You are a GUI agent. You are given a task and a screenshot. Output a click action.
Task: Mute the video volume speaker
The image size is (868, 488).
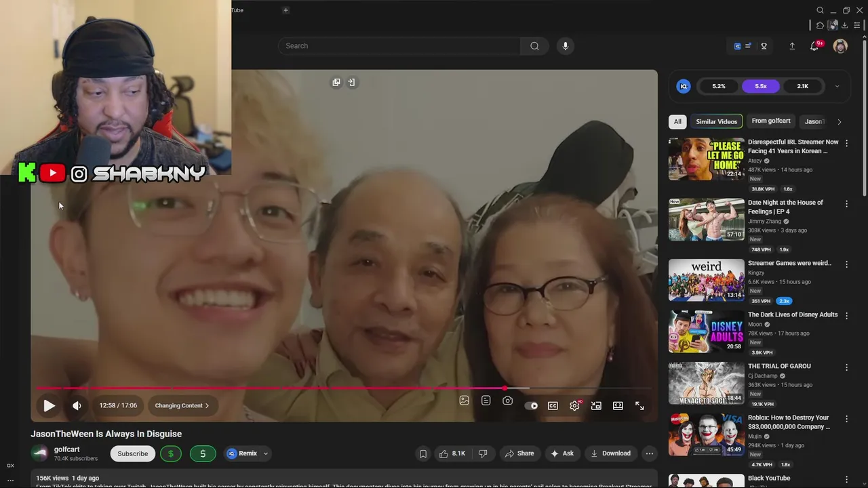click(77, 405)
